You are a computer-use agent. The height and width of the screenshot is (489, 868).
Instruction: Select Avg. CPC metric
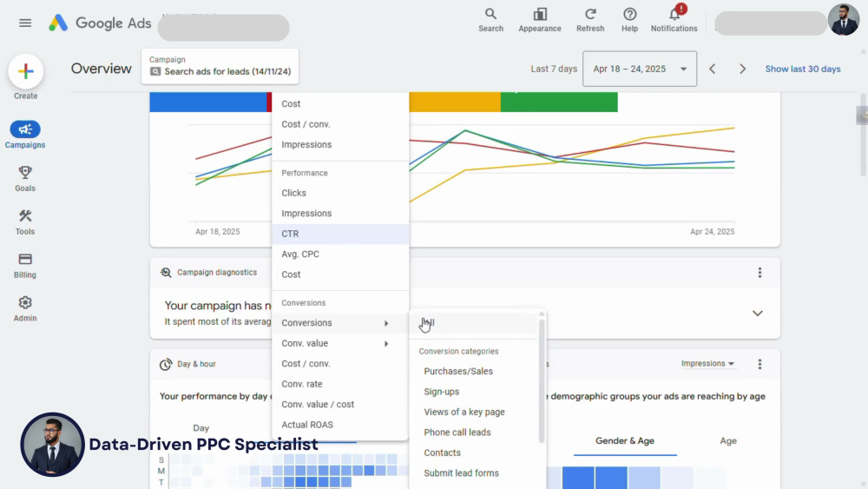point(340,254)
